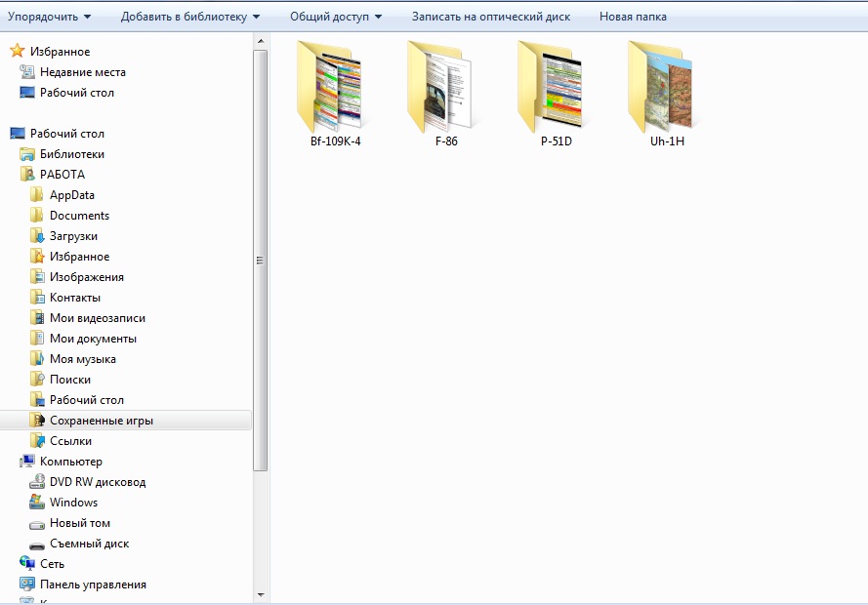Select Компьютер in the tree
Image resolution: width=868 pixels, height=605 pixels.
71,461
